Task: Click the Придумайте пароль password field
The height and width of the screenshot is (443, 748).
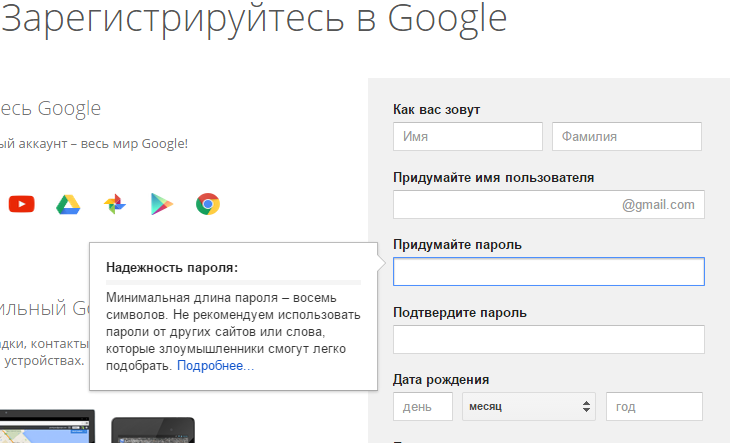Action: pos(549,272)
